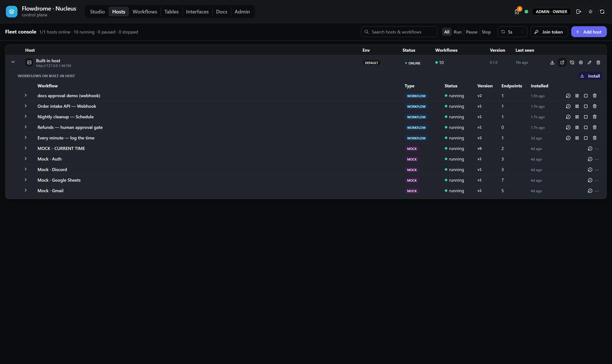The height and width of the screenshot is (364, 612).
Task: View history for Every minute — log the time
Action: tap(568, 138)
